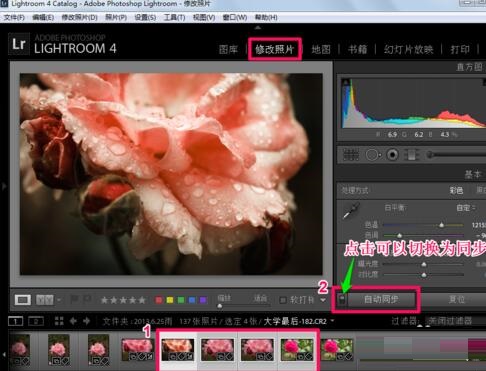Image resolution: width=486 pixels, height=371 pixels.
Task: Select the crop overlay tool icon
Action: coord(351,155)
